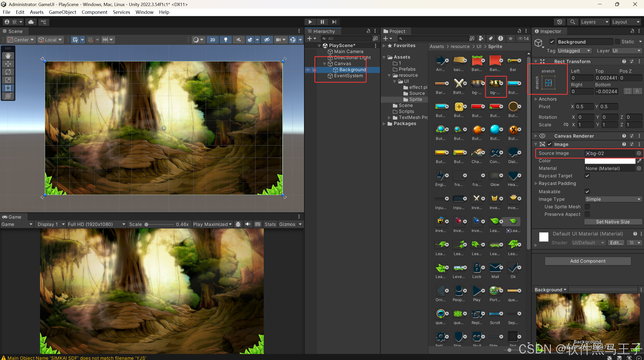The height and width of the screenshot is (360, 644).
Task: Open the Component menu
Action: click(94, 12)
